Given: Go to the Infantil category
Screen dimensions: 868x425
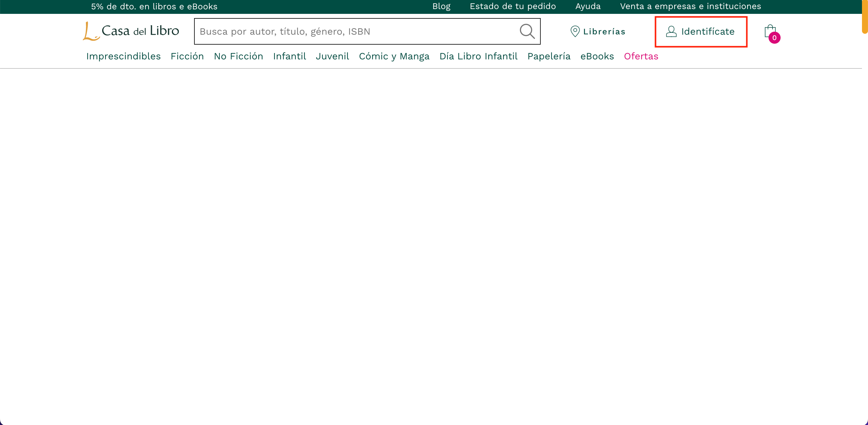Looking at the screenshot, I should coord(289,56).
